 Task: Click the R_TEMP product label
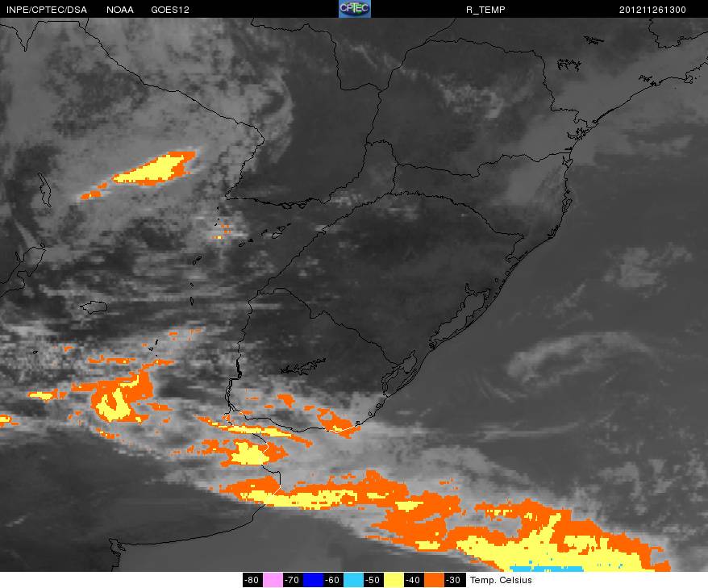tap(485, 10)
